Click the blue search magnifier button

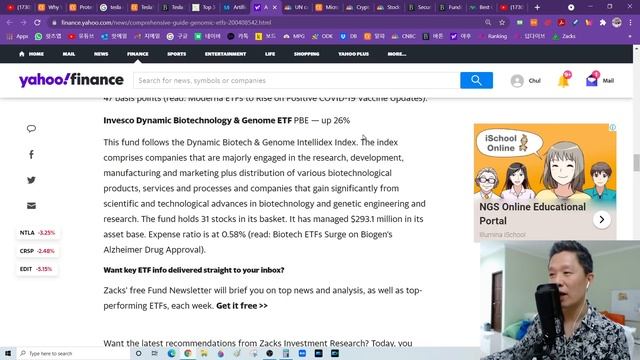tap(476, 80)
